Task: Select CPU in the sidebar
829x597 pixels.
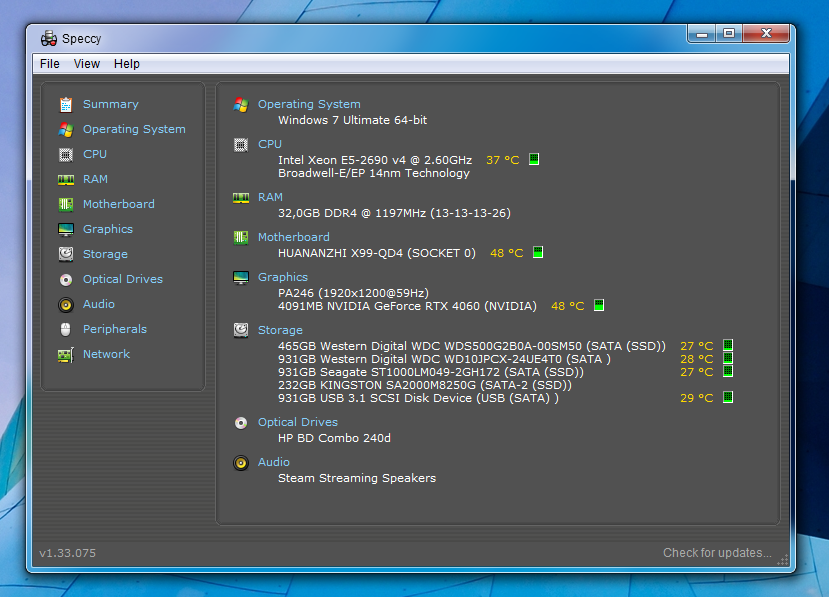Action: coord(95,154)
